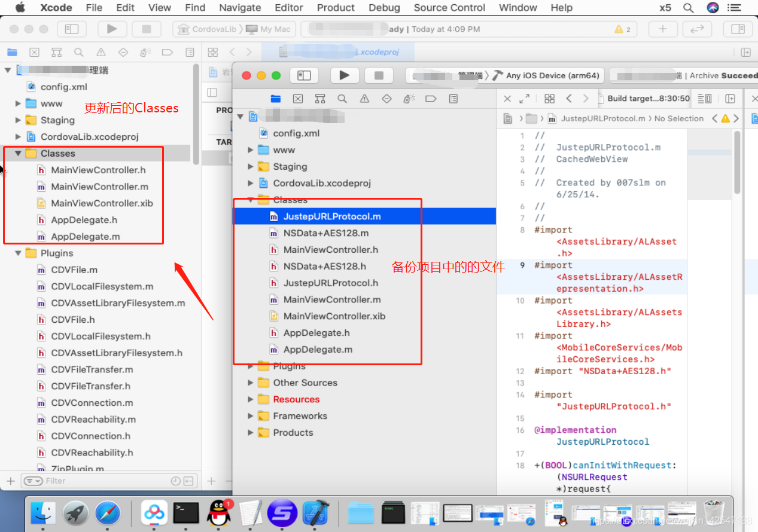The image size is (758, 532).
Task: Open test navigator in front window
Action: click(386, 99)
